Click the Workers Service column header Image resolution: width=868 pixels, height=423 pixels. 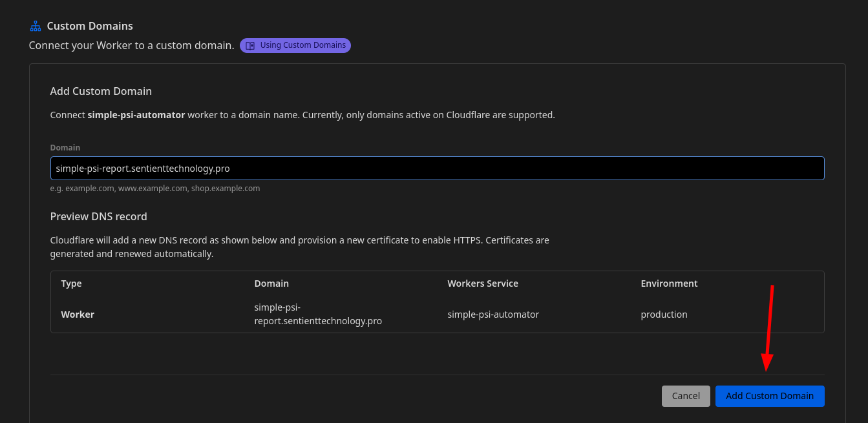point(483,284)
